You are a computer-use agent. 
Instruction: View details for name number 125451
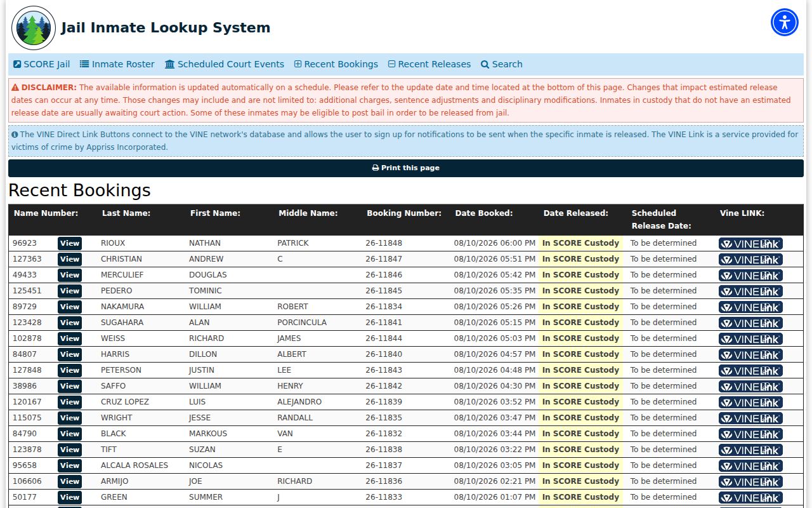click(70, 291)
